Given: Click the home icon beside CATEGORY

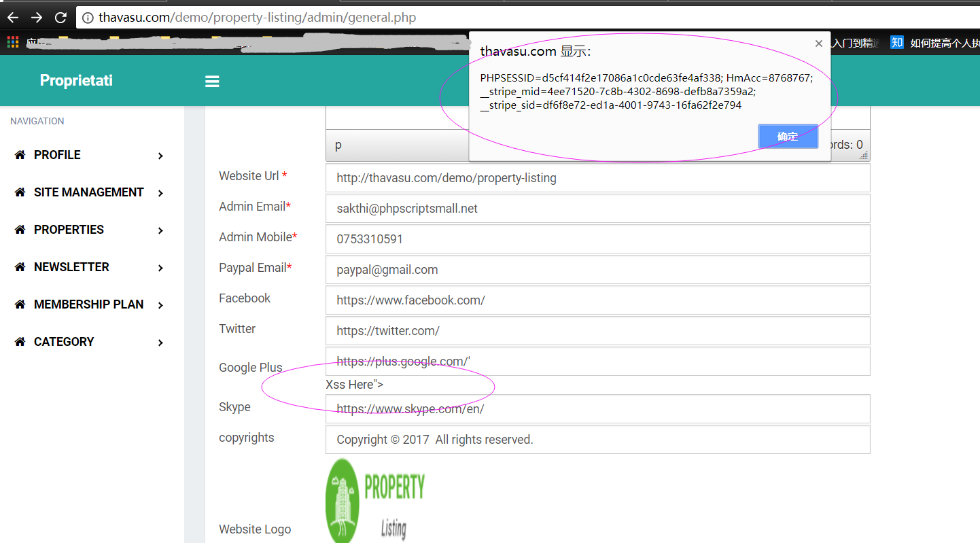Looking at the screenshot, I should [x=20, y=342].
